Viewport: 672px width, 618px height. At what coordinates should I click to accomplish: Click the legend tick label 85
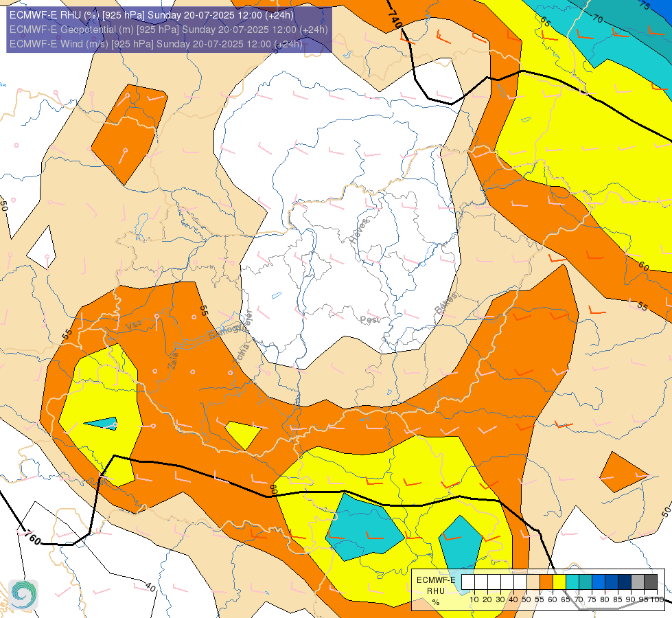[618, 599]
